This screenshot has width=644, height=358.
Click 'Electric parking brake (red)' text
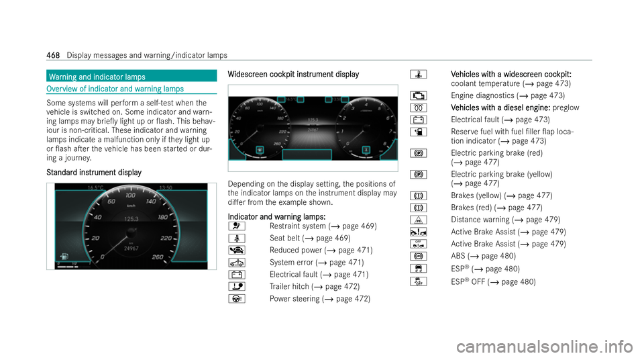pos(497,153)
